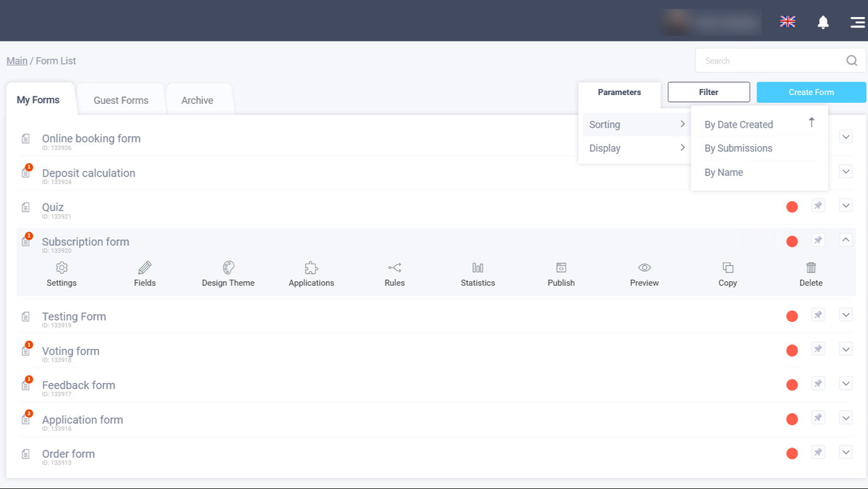Sort forms By Name
The height and width of the screenshot is (489, 868).
(x=723, y=173)
